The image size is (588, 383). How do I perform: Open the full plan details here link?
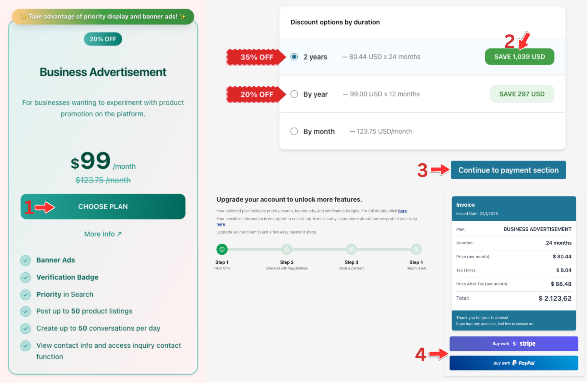[402, 211]
